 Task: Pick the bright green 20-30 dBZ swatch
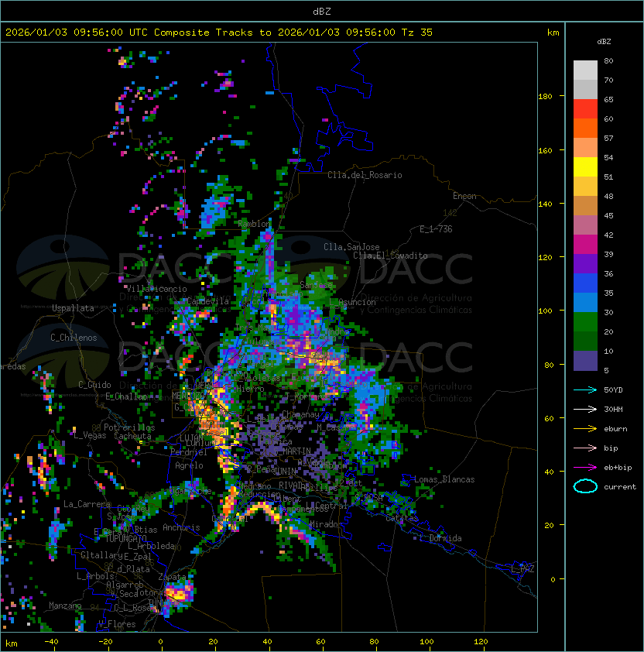[x=585, y=322]
